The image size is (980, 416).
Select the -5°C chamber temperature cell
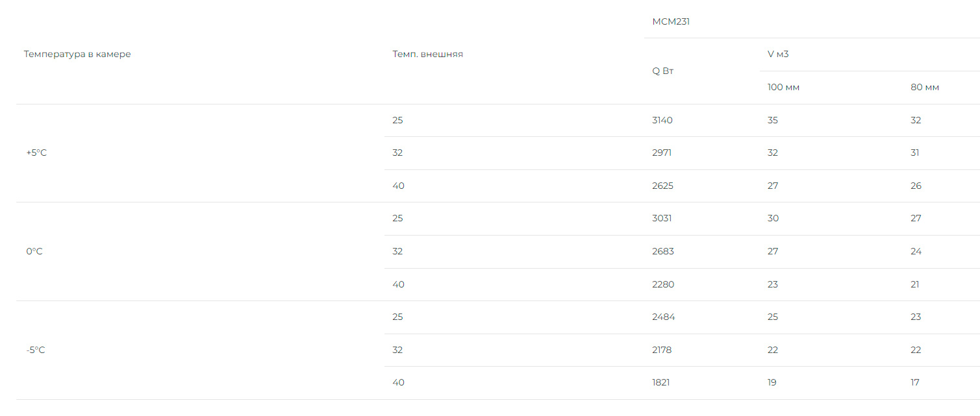(x=36, y=350)
